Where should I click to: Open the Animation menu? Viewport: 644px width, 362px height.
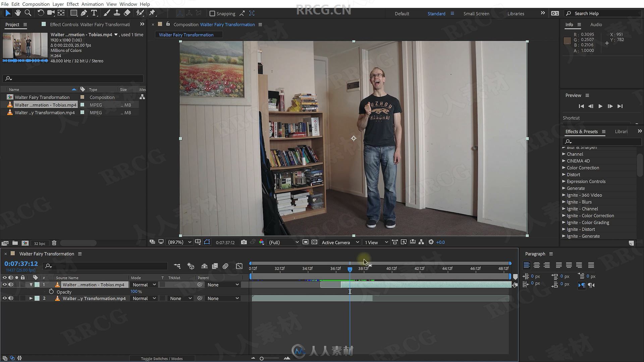(x=92, y=4)
